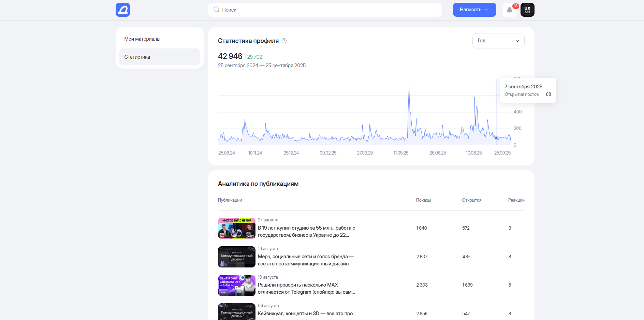The width and height of the screenshot is (644, 320).
Task: Click the chevron arrow in Год selector
Action: coord(517,41)
